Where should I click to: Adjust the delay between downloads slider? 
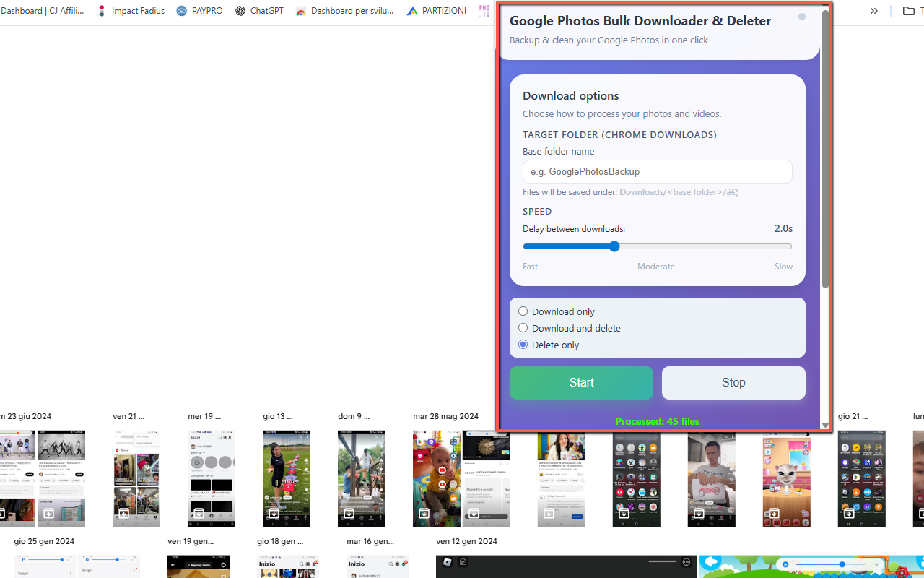614,246
